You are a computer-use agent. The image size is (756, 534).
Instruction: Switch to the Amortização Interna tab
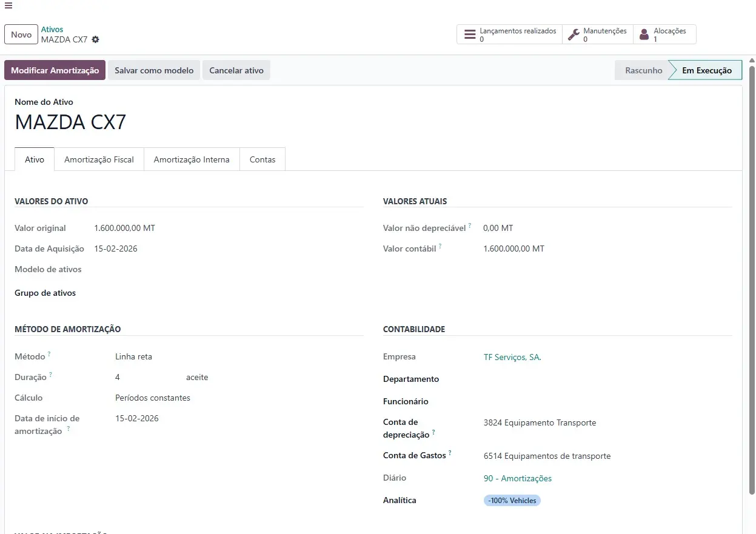192,159
